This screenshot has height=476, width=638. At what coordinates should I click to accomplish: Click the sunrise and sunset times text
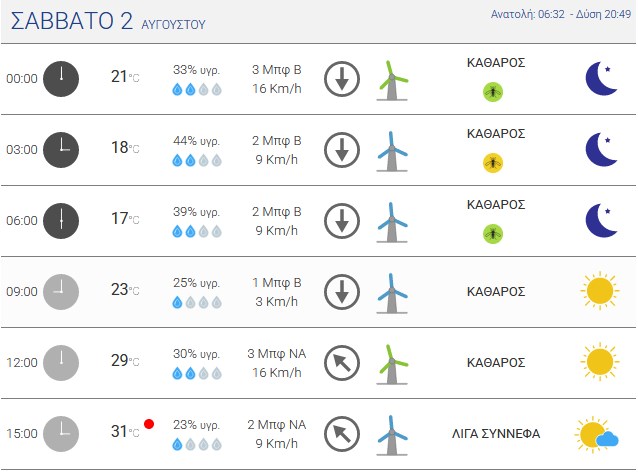click(x=561, y=14)
